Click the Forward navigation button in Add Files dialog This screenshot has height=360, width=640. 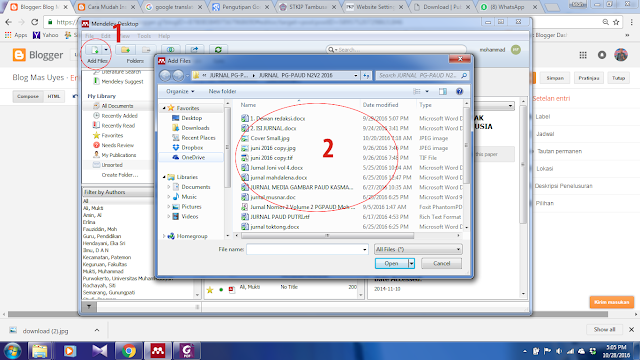click(178, 76)
